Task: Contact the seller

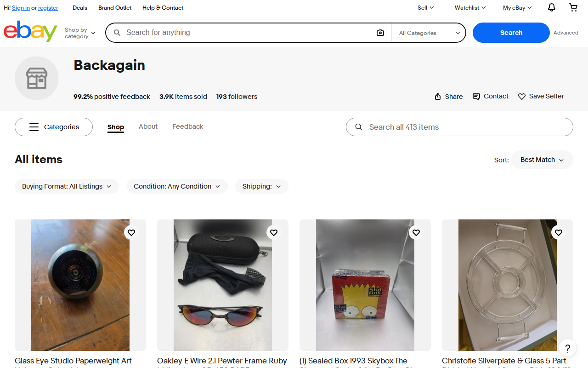Action: pos(491,96)
